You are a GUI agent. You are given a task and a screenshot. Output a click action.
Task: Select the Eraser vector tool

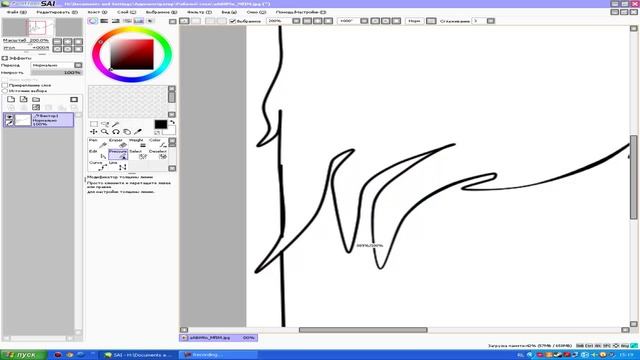click(x=118, y=143)
